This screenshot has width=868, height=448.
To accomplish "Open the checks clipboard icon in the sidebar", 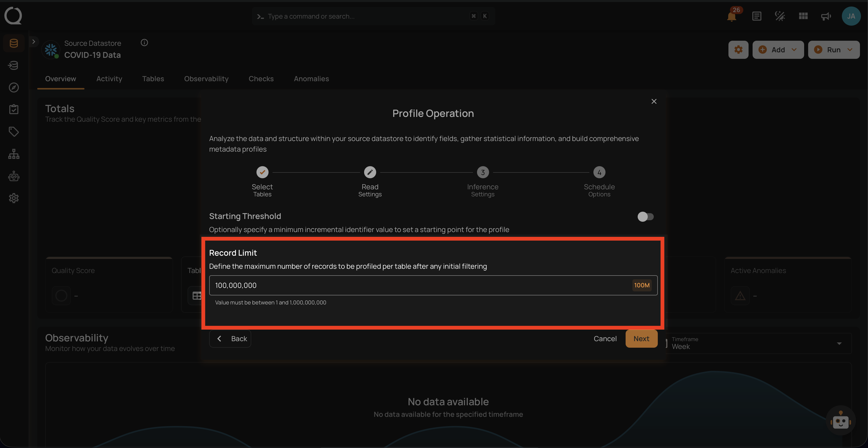I will [14, 109].
